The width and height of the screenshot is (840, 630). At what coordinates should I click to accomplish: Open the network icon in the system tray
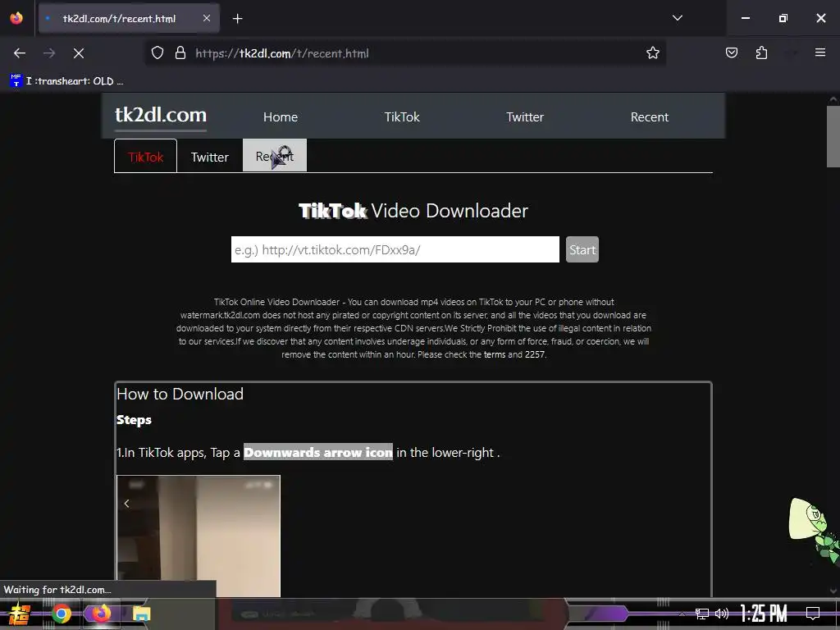click(701, 614)
